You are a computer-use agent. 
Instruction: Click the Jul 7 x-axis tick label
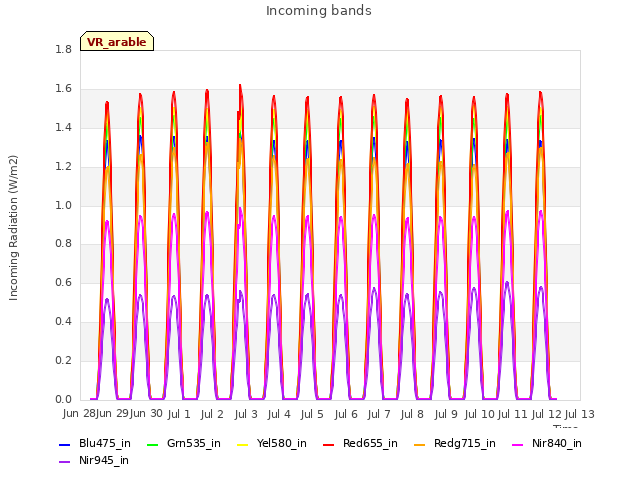click(379, 414)
